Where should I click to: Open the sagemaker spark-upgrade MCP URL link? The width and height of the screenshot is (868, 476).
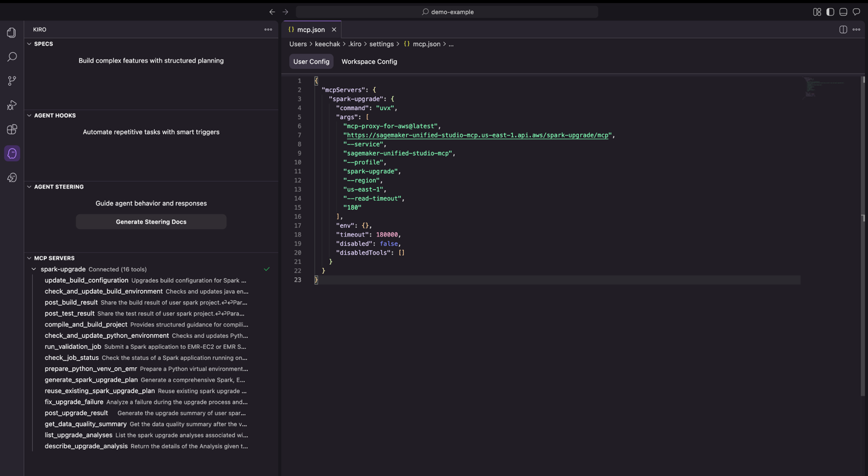pos(477,136)
